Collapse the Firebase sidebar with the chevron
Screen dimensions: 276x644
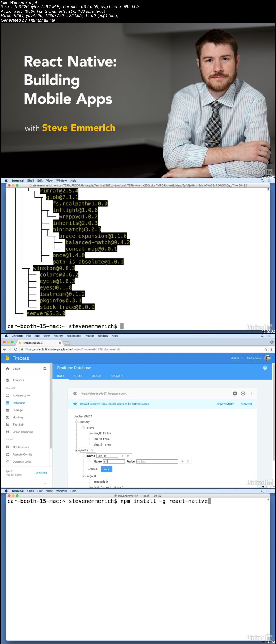tap(45, 483)
